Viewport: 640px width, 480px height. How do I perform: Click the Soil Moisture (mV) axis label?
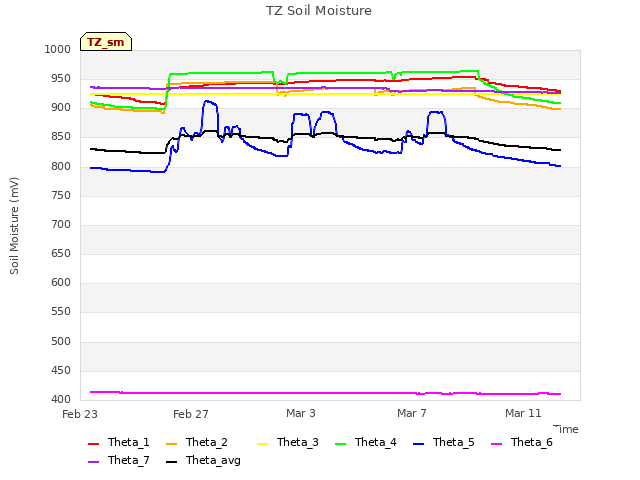coord(14,226)
